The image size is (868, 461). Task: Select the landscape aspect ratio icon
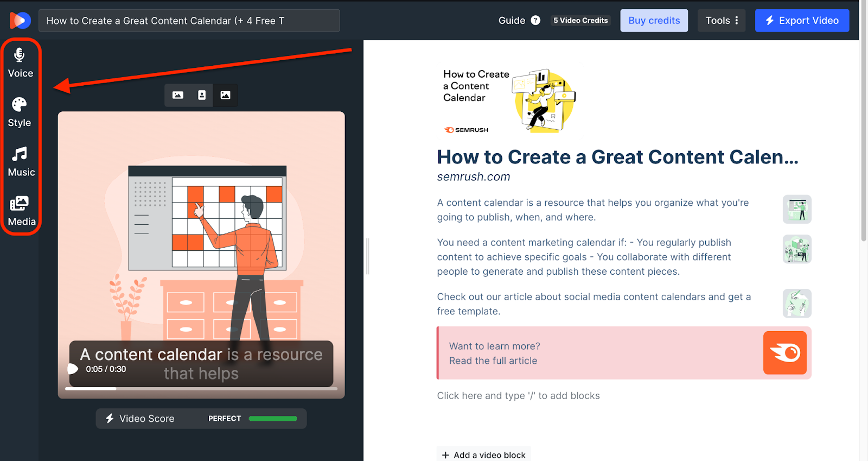(x=178, y=95)
